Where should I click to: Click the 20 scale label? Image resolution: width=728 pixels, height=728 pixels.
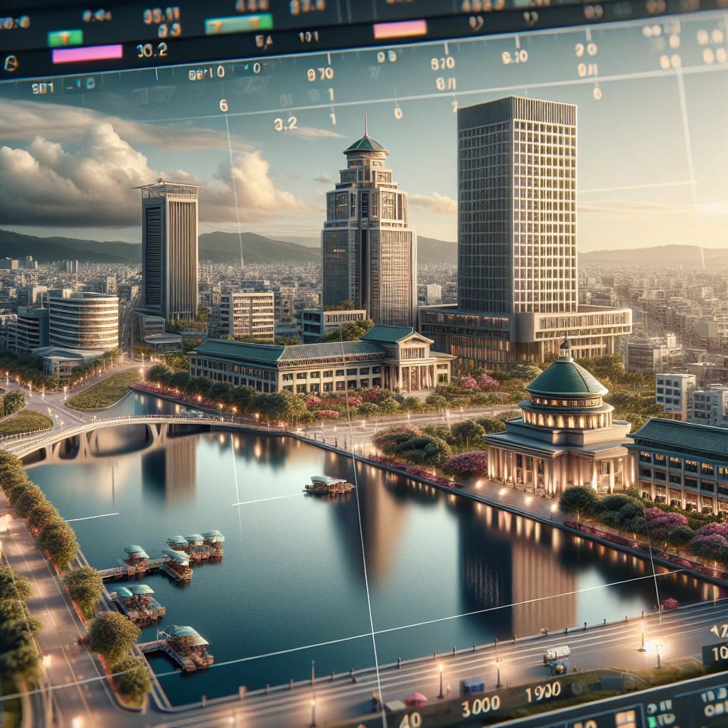coord(586,50)
